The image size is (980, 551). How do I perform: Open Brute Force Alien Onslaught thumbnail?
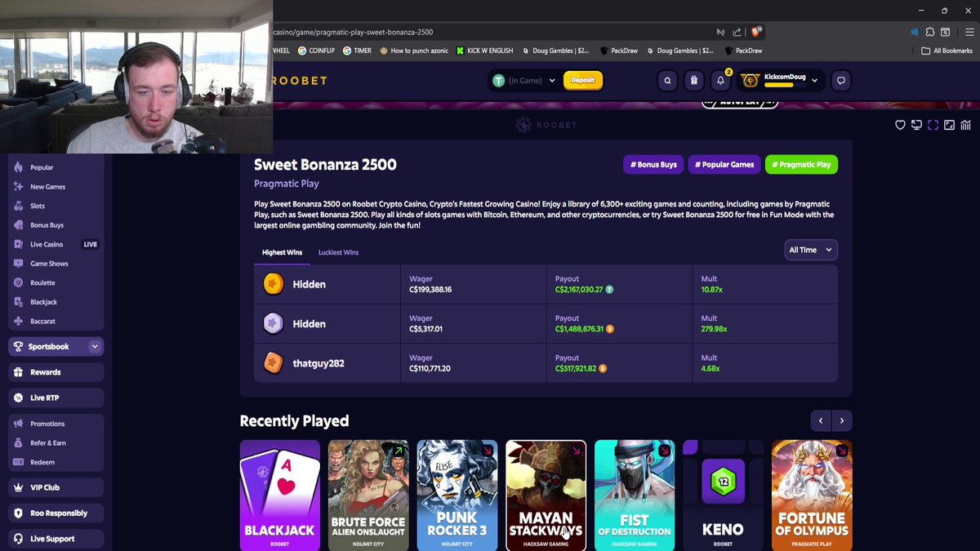[x=368, y=495]
